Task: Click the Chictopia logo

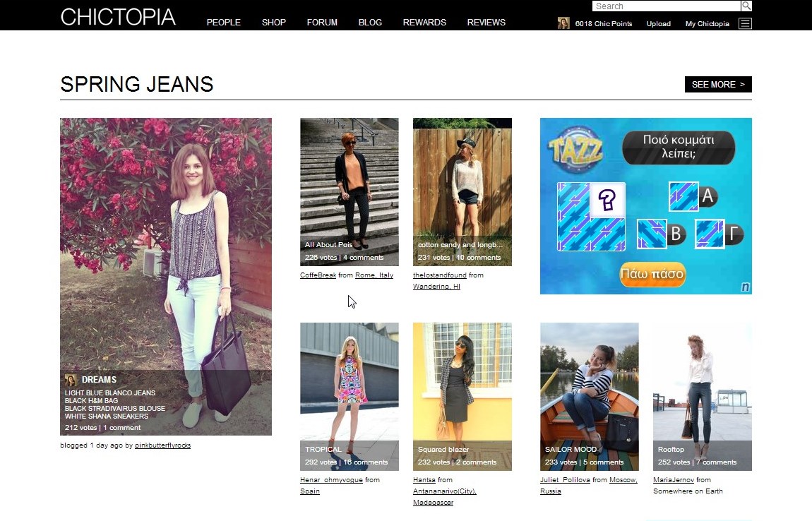Action: click(x=117, y=17)
